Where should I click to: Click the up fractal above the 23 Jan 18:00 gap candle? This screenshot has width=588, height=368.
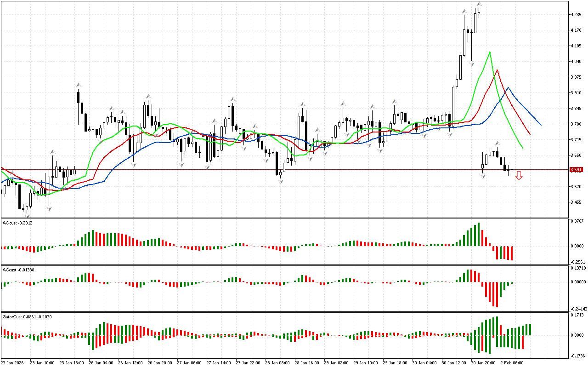79,85
